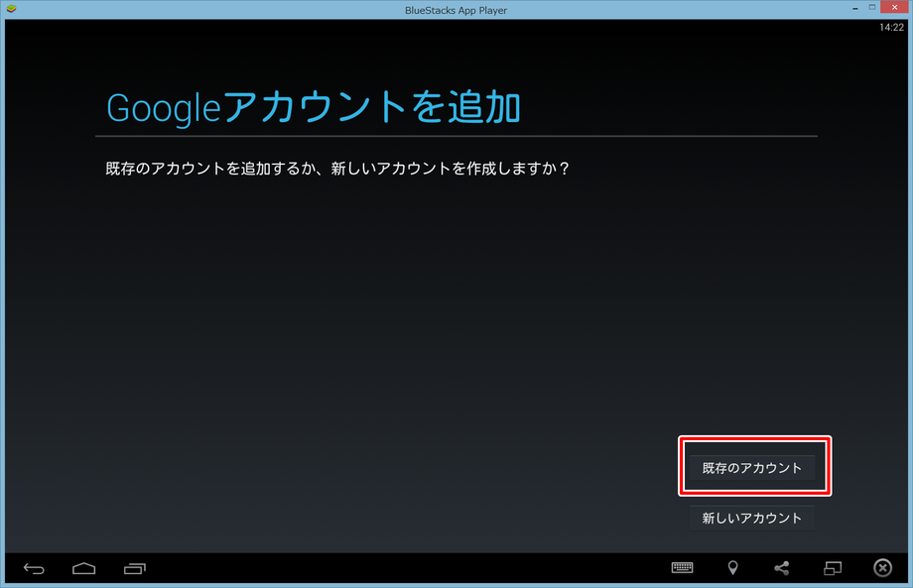This screenshot has width=913, height=588.
Task: Choose the 既存のアカウント button
Action: (752, 467)
